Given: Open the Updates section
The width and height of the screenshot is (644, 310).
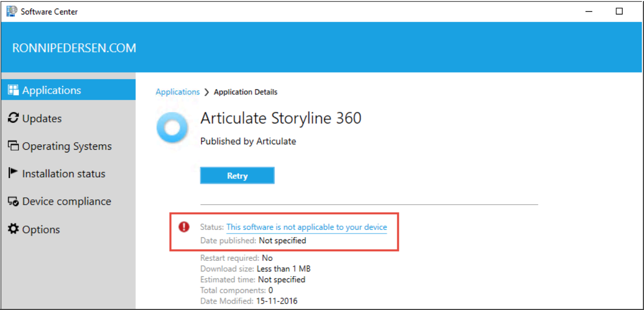Looking at the screenshot, I should tap(68, 118).
